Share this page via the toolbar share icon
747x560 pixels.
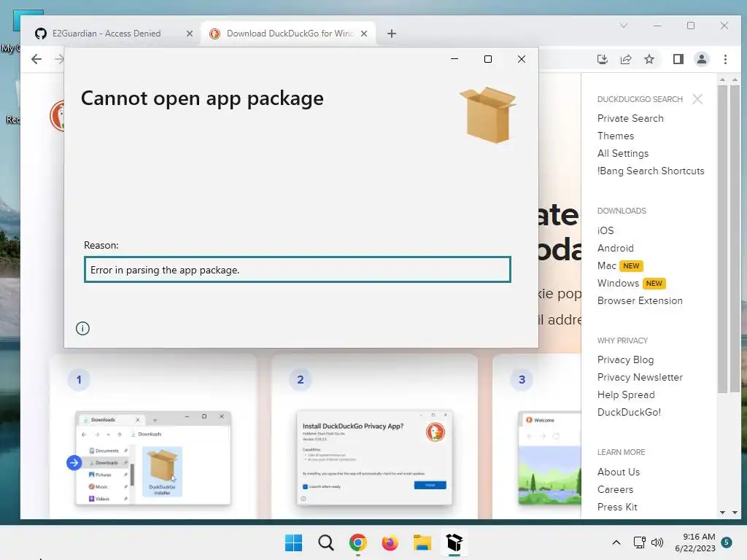625,59
